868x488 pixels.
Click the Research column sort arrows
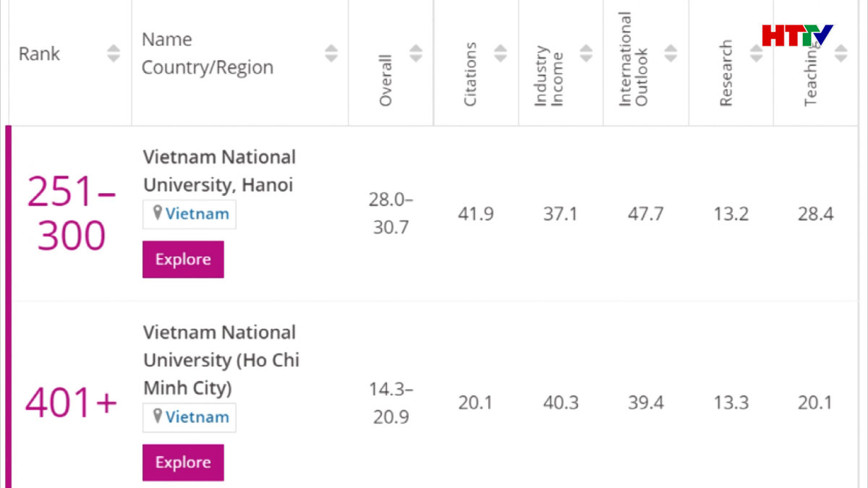pos(756,53)
